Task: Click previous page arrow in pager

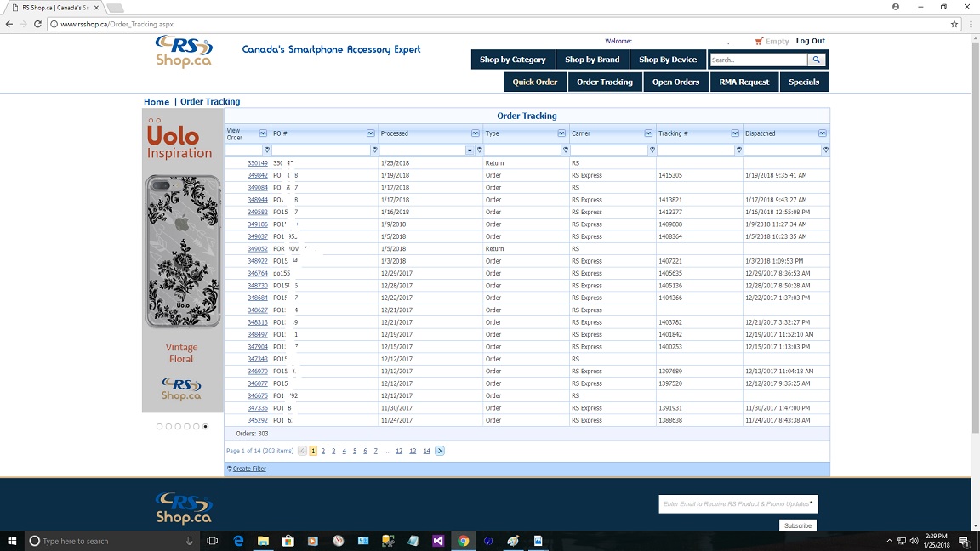Action: coord(303,451)
